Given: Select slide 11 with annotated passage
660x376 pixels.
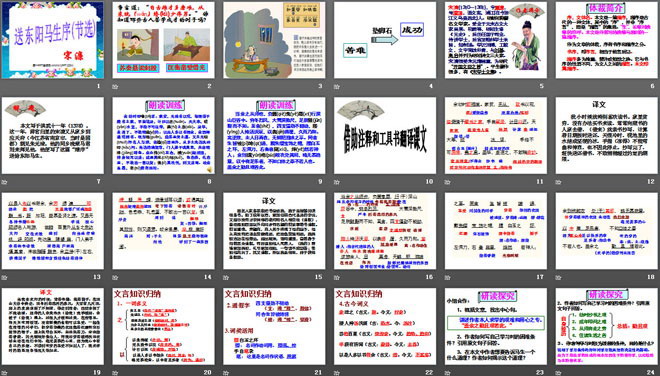Looking at the screenshot, I should pos(496,136).
